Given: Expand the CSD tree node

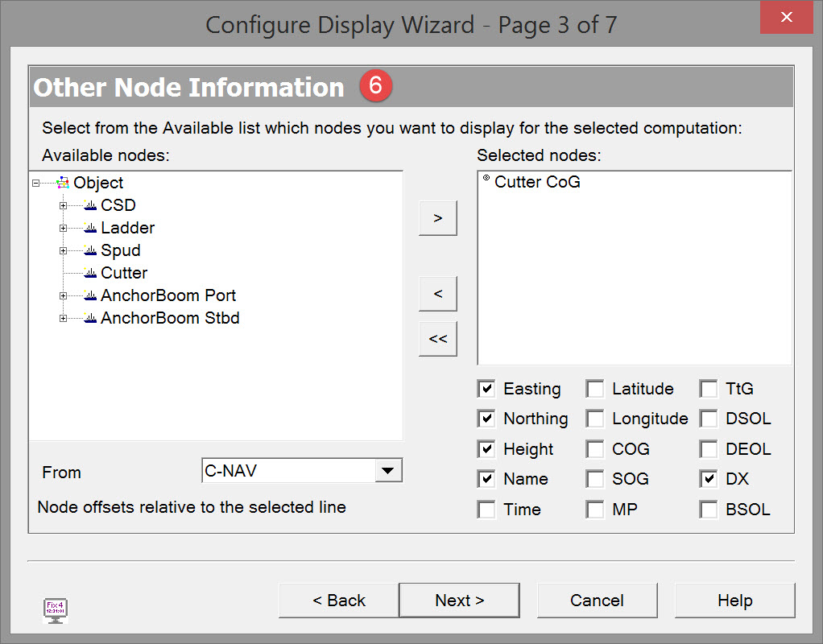Looking at the screenshot, I should click(63, 206).
